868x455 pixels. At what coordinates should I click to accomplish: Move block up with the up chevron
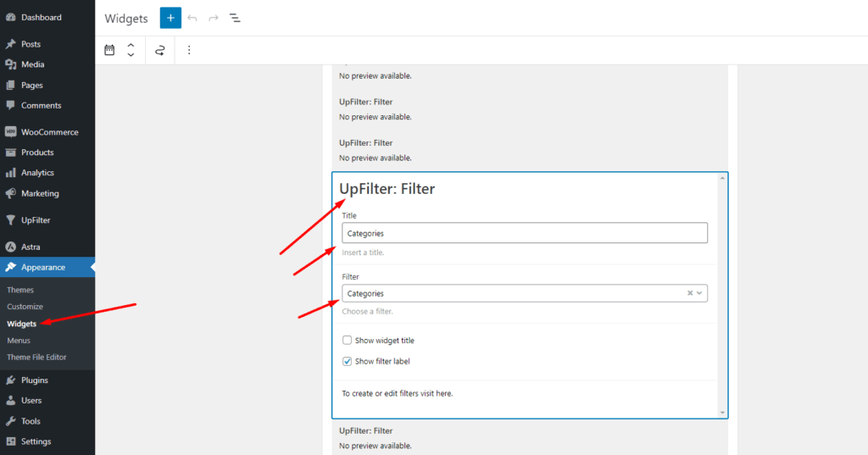(x=131, y=45)
